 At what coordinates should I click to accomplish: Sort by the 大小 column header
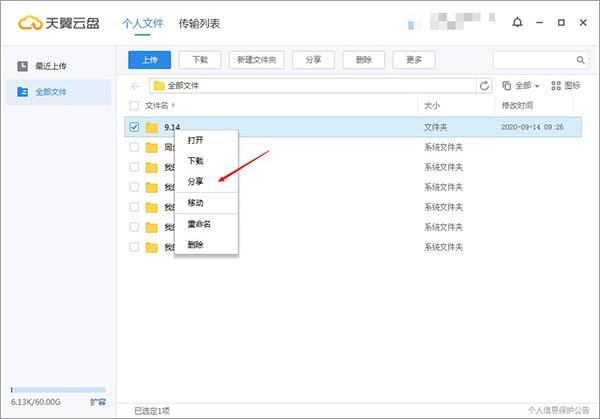432,106
